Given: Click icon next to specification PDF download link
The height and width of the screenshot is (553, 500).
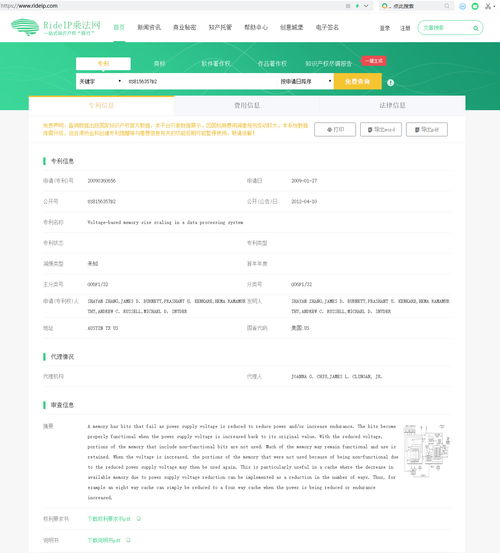Looking at the screenshot, I should (x=128, y=540).
